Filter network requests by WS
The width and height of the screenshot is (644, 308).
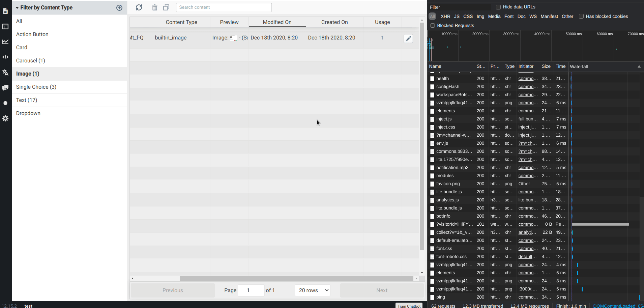[x=533, y=16]
